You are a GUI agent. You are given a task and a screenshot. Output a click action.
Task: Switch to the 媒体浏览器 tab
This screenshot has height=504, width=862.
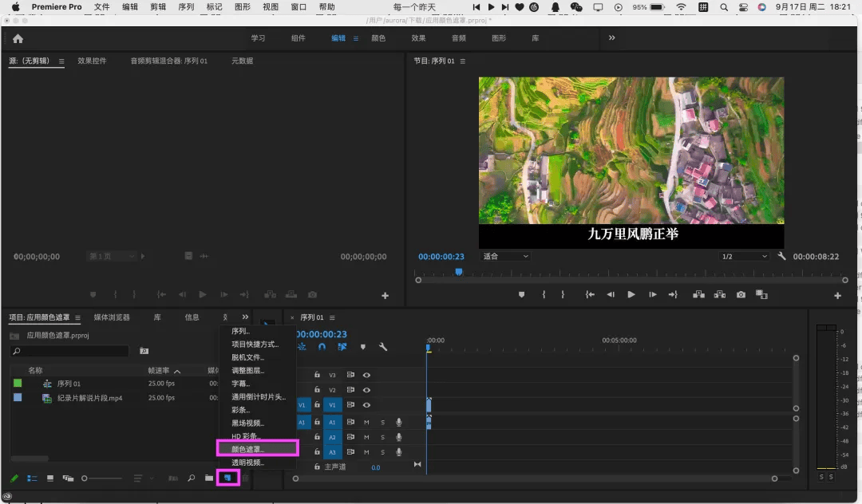112,317
